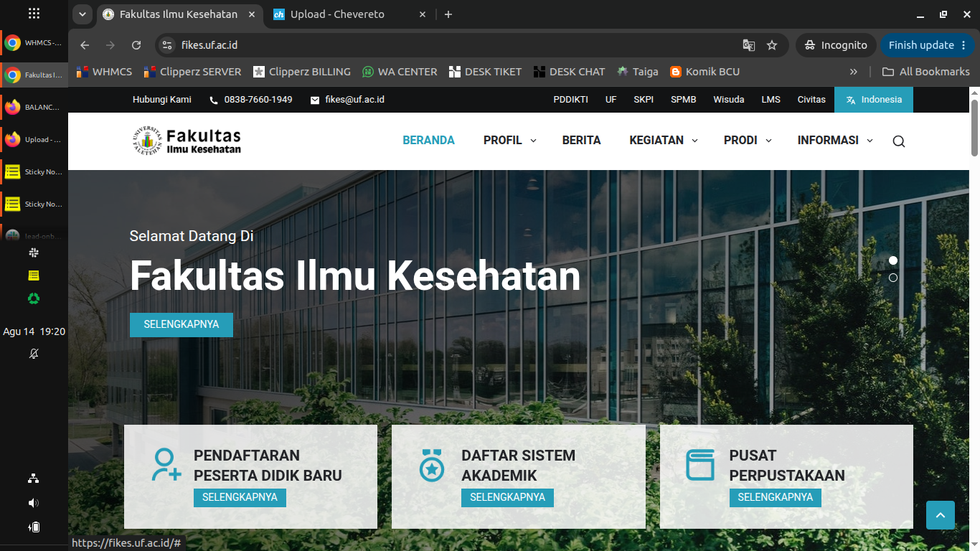Viewport: 980px width, 551px height.
Task: Click the green recycle tray icon
Action: (x=34, y=298)
